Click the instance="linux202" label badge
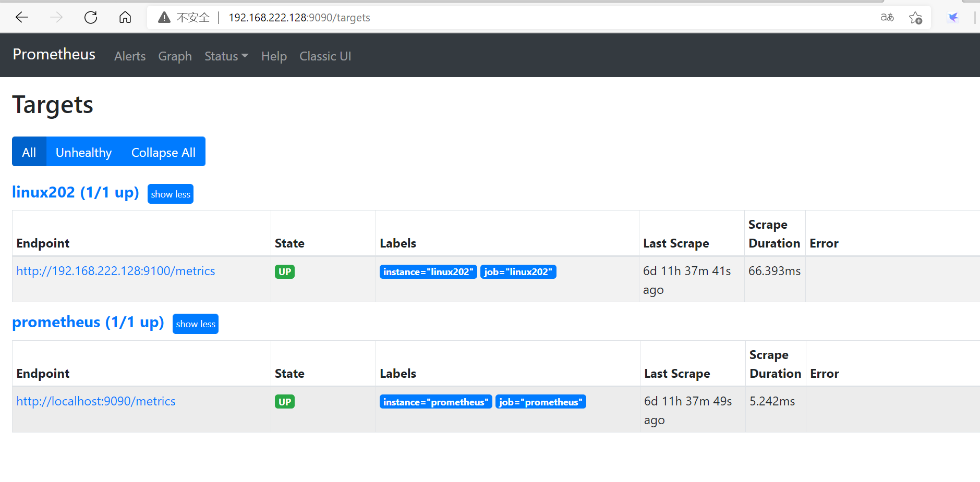The width and height of the screenshot is (980, 482). tap(428, 271)
